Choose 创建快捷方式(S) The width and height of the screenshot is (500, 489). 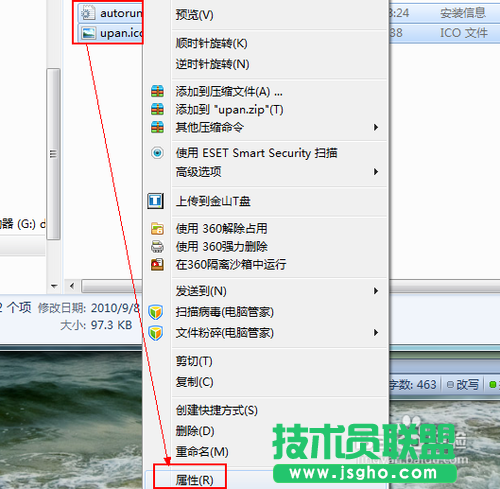pos(217,410)
